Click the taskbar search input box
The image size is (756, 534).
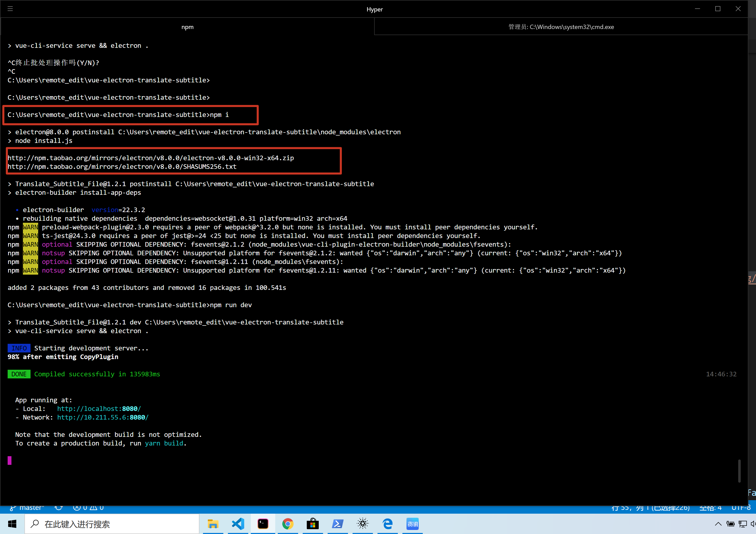coord(112,524)
